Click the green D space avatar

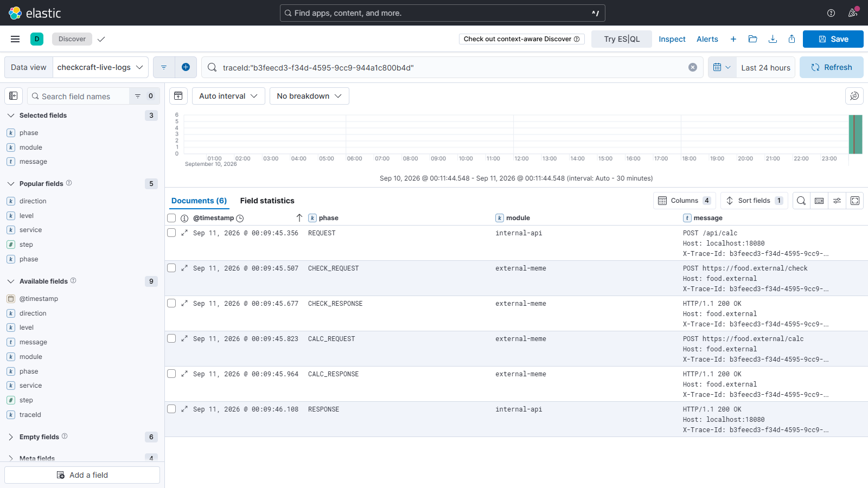(37, 39)
